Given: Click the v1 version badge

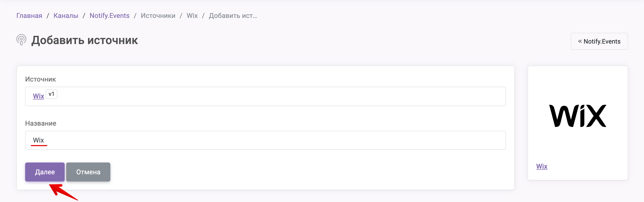Looking at the screenshot, I should 51,94.
